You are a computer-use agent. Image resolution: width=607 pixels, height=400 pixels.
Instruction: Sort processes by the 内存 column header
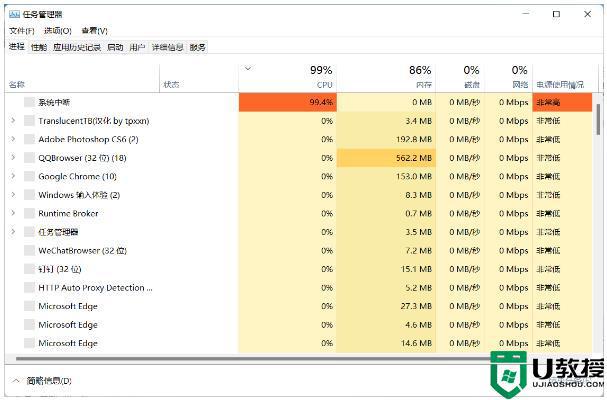pos(411,76)
